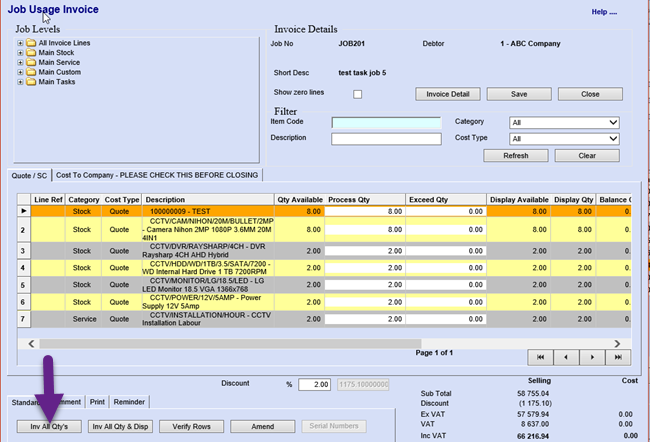Jump to last page of grid
Screen dimensions: 650x442
tap(619, 356)
